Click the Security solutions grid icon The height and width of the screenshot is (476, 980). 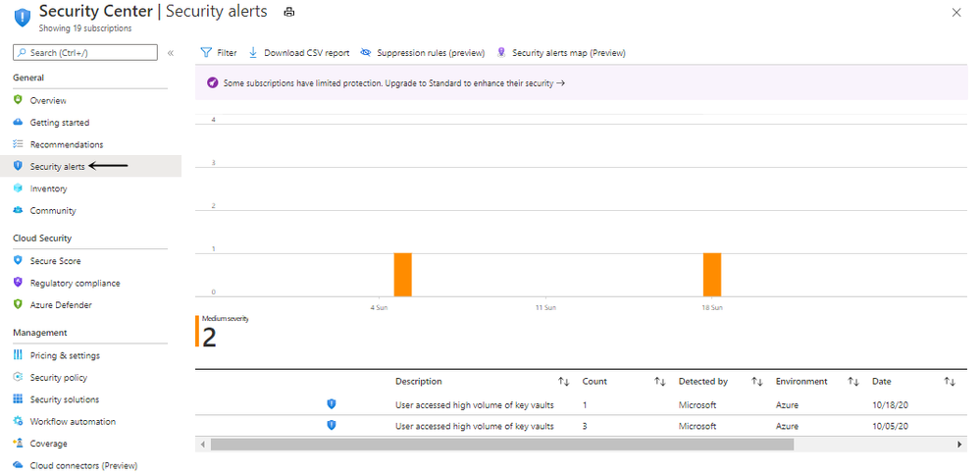point(18,398)
